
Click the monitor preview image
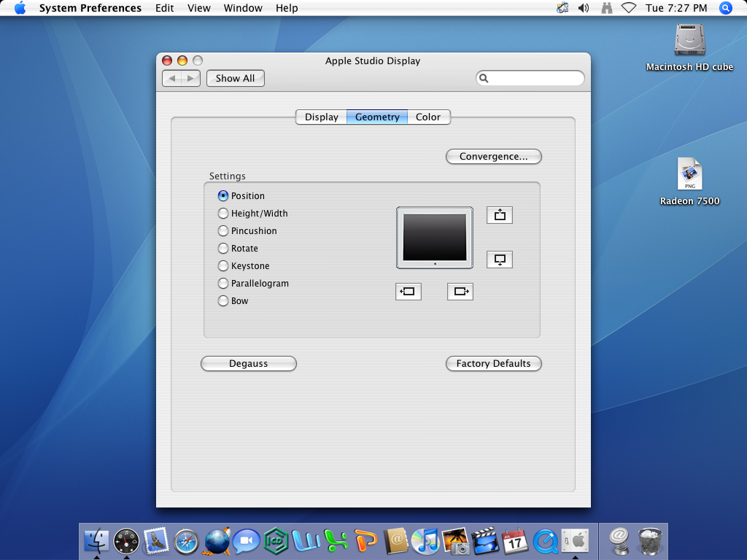pos(435,238)
